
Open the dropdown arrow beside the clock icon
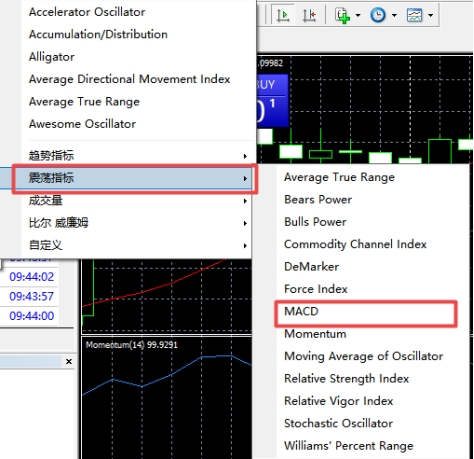click(394, 15)
